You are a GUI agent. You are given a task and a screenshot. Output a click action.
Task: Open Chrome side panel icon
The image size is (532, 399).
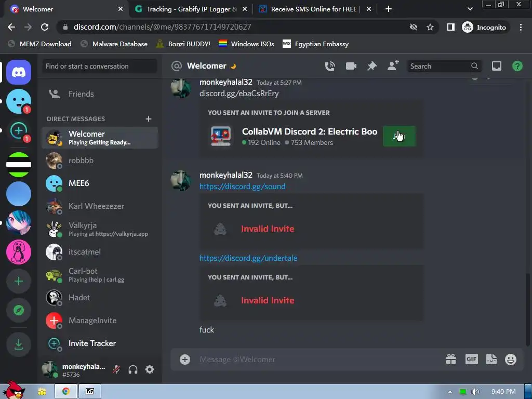[450, 27]
